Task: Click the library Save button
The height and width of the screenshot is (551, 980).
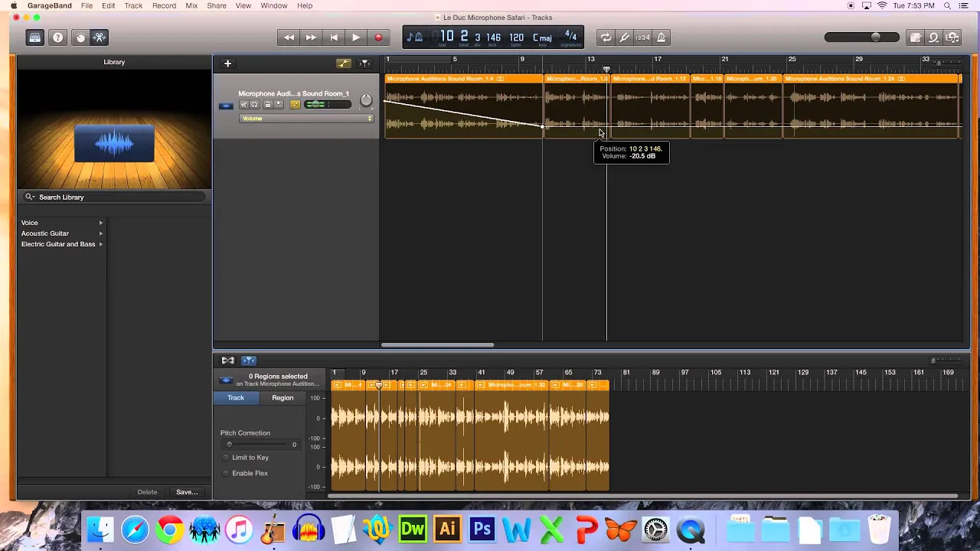Action: point(187,492)
